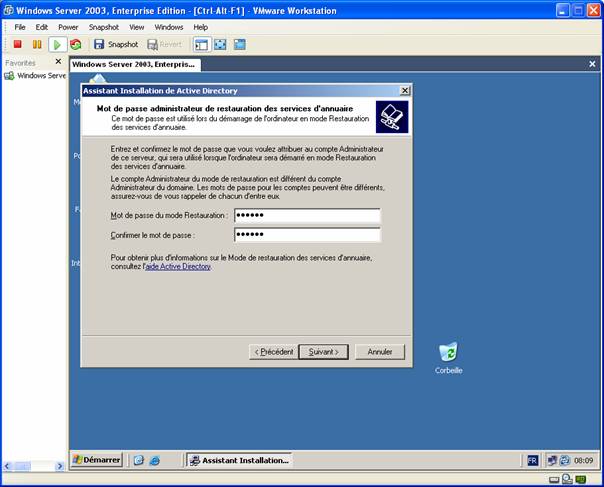Viewport: 604px width, 487px height.
Task: Click the show desktop quick launch icon
Action: click(x=139, y=460)
